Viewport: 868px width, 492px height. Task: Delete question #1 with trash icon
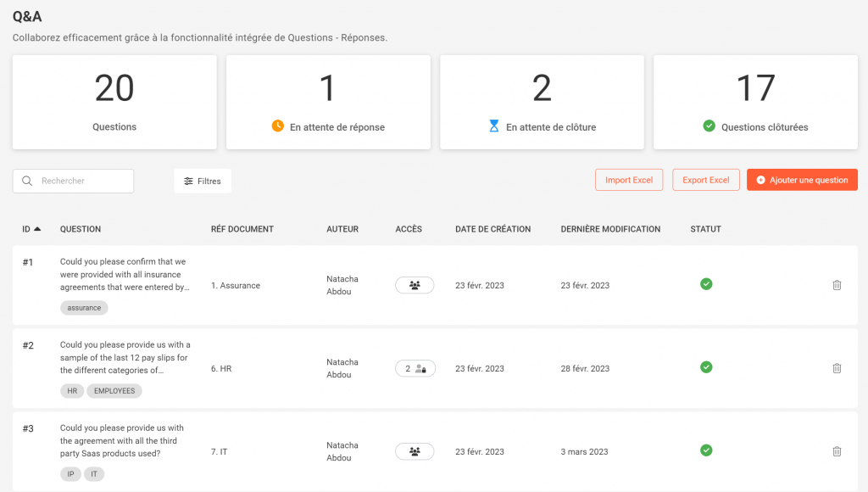[837, 285]
